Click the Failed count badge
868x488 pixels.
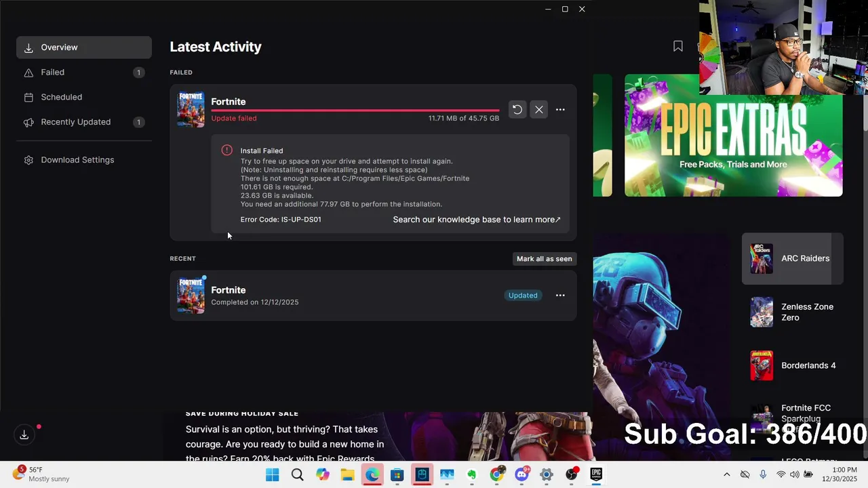pyautogui.click(x=138, y=73)
